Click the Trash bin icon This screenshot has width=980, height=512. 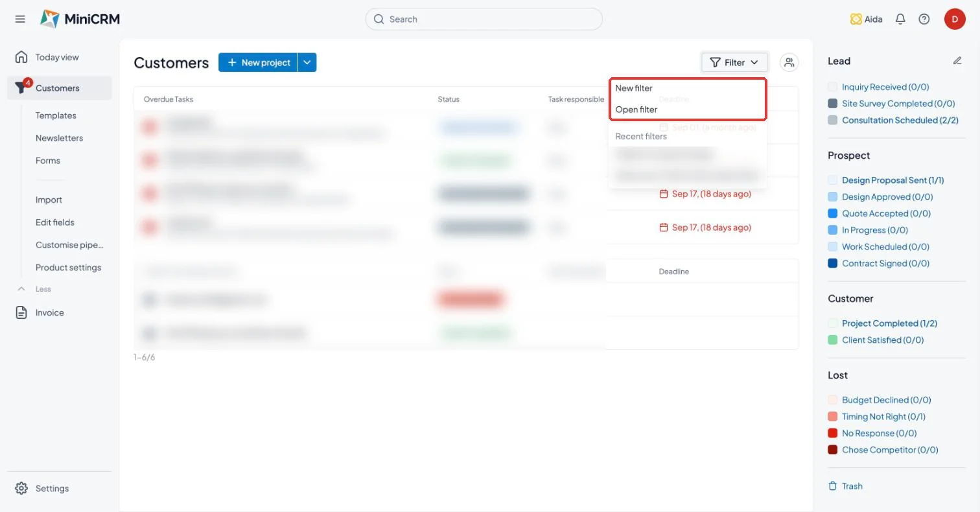pyautogui.click(x=832, y=486)
